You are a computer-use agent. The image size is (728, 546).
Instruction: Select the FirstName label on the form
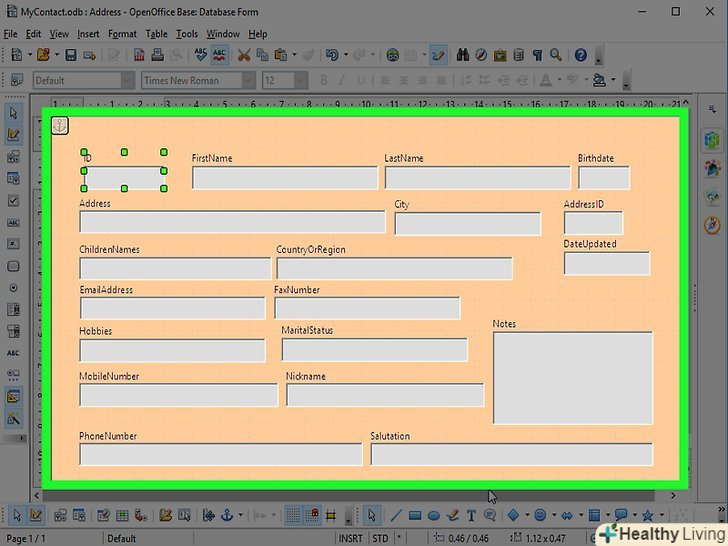(212, 158)
